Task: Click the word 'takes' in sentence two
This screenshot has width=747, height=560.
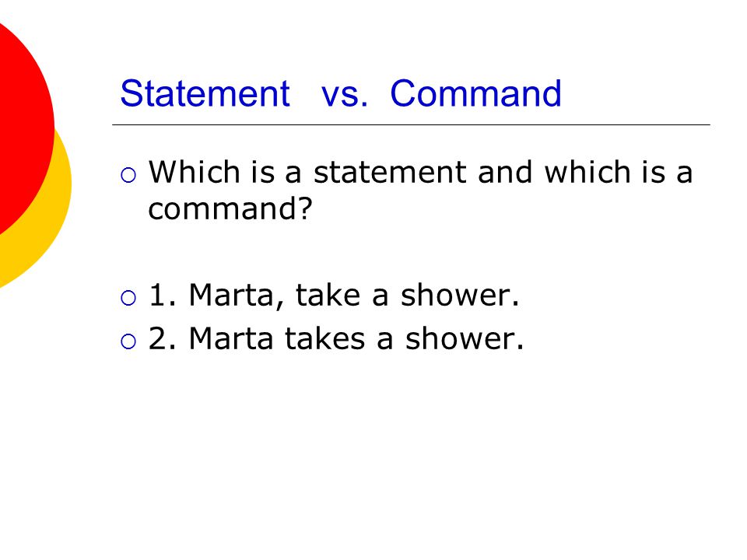Action: pyautogui.click(x=325, y=338)
